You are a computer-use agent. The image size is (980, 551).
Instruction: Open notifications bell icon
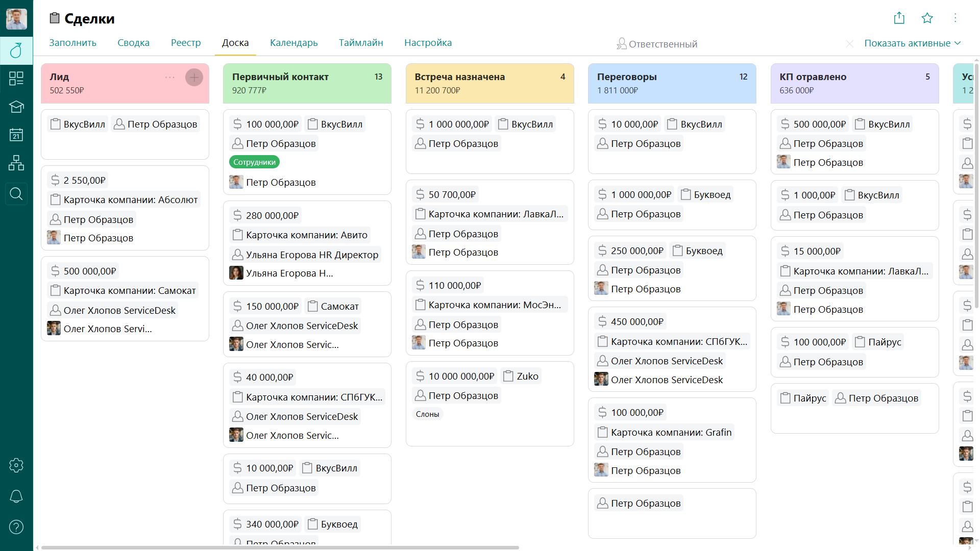click(16, 496)
